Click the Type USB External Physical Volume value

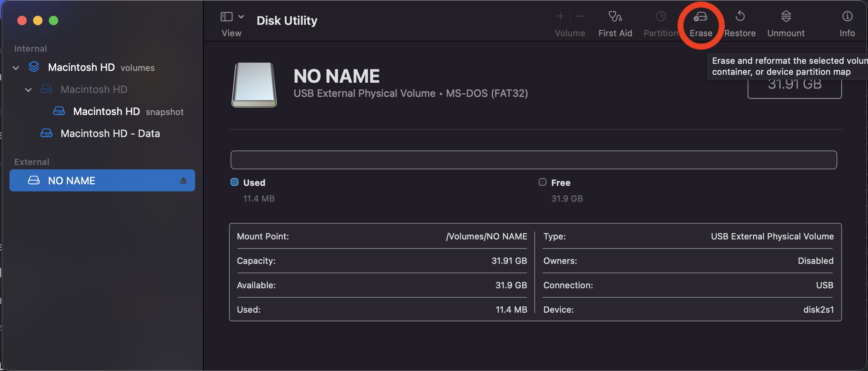point(772,236)
